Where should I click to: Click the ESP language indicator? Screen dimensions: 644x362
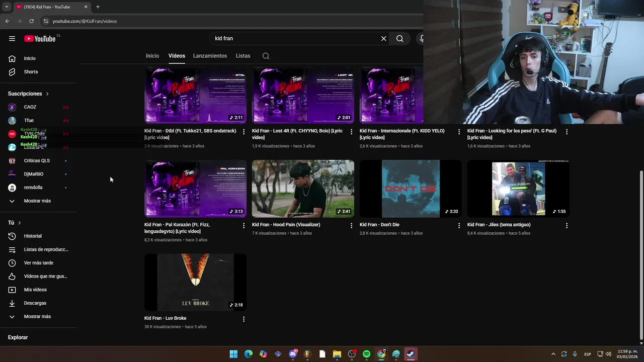click(588, 354)
